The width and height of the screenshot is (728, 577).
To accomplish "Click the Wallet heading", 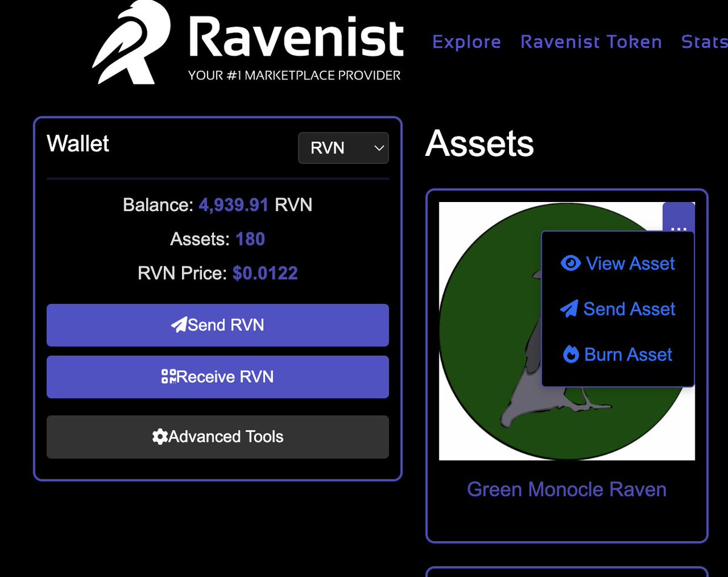I will [78, 144].
